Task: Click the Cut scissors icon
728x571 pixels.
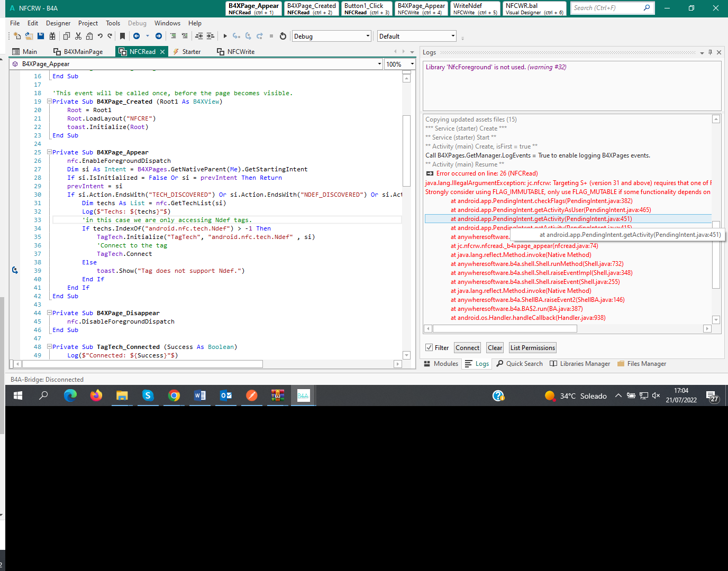Action: pyautogui.click(x=78, y=36)
